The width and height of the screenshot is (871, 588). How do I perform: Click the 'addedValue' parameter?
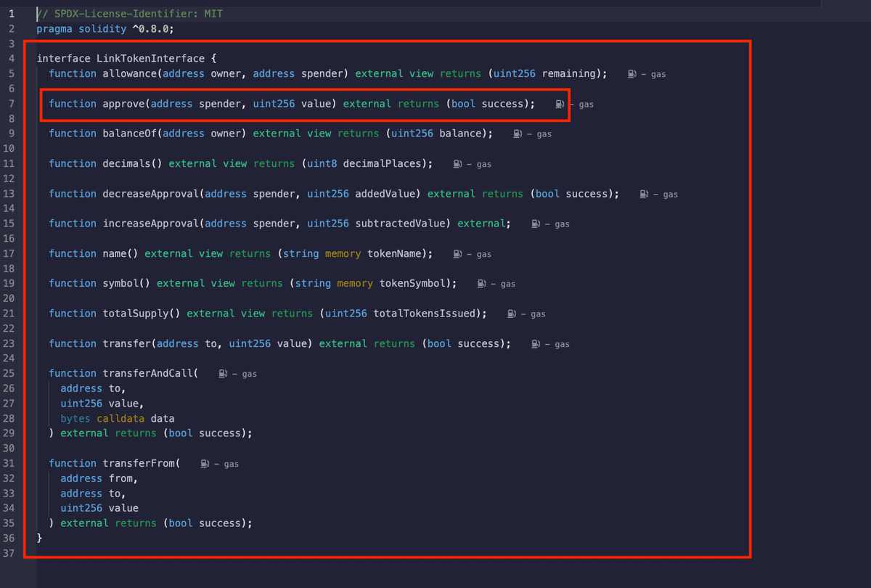point(385,194)
